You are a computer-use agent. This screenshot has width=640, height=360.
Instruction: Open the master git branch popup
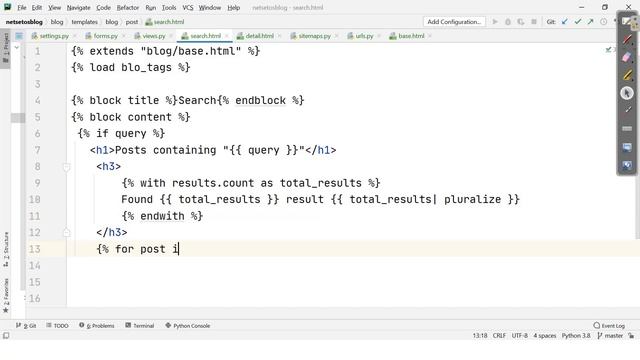pyautogui.click(x=610, y=336)
